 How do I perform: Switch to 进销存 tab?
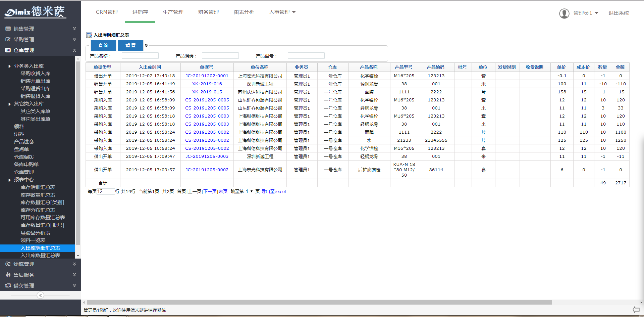click(140, 12)
